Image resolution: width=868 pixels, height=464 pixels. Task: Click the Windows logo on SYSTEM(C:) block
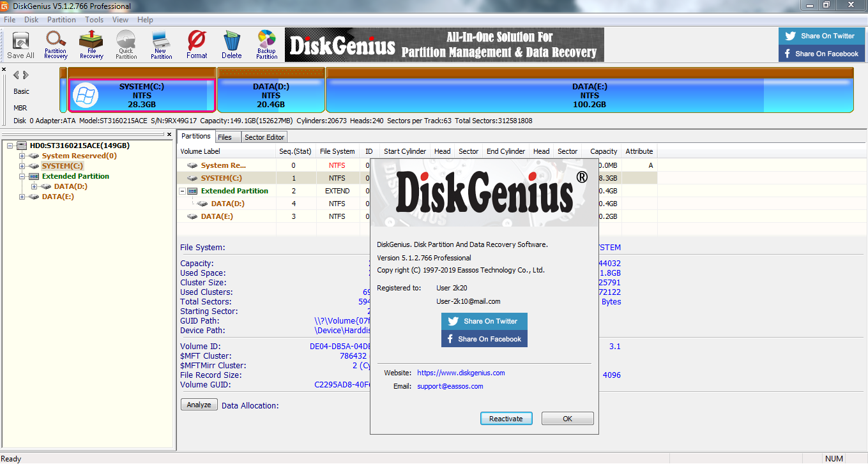(x=84, y=96)
